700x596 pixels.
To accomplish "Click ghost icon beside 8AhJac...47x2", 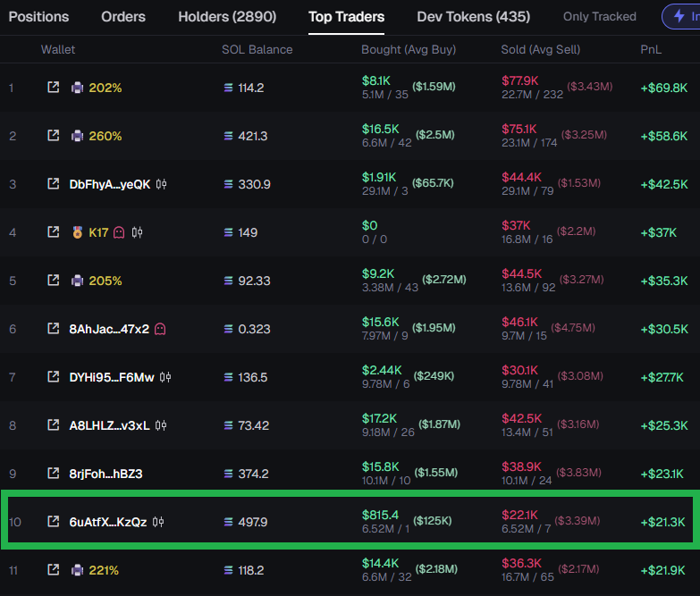I will [x=160, y=329].
